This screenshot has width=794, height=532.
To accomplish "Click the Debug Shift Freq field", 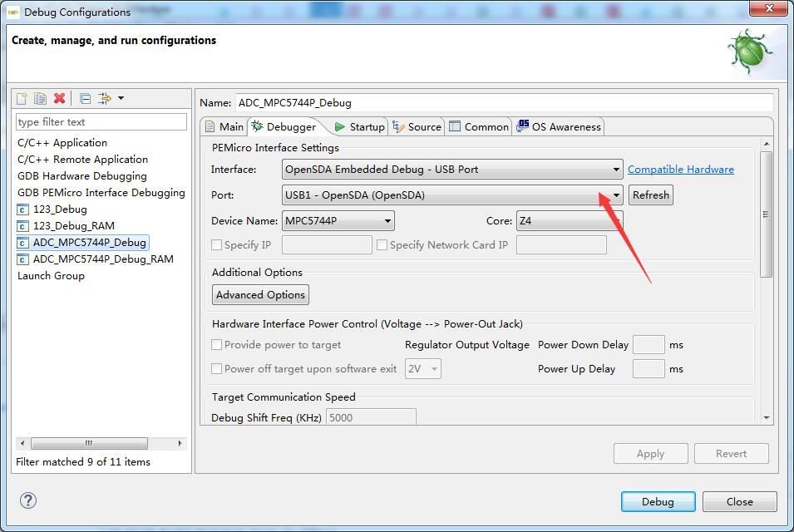I will click(x=371, y=417).
